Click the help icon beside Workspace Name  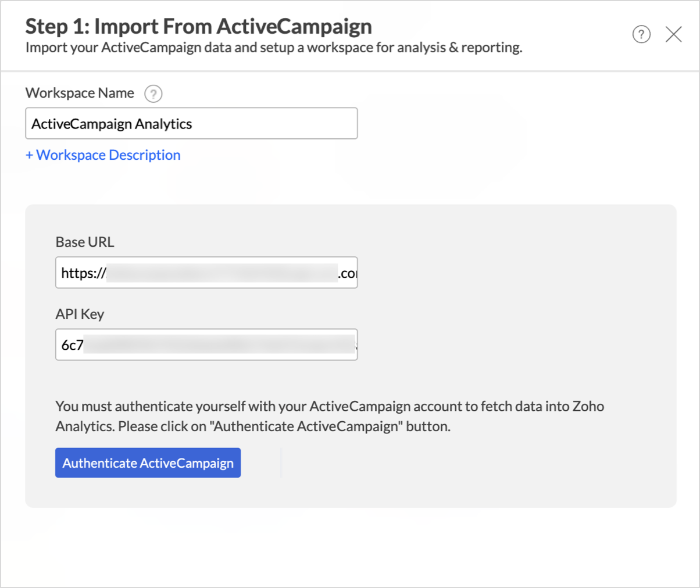pyautogui.click(x=153, y=94)
